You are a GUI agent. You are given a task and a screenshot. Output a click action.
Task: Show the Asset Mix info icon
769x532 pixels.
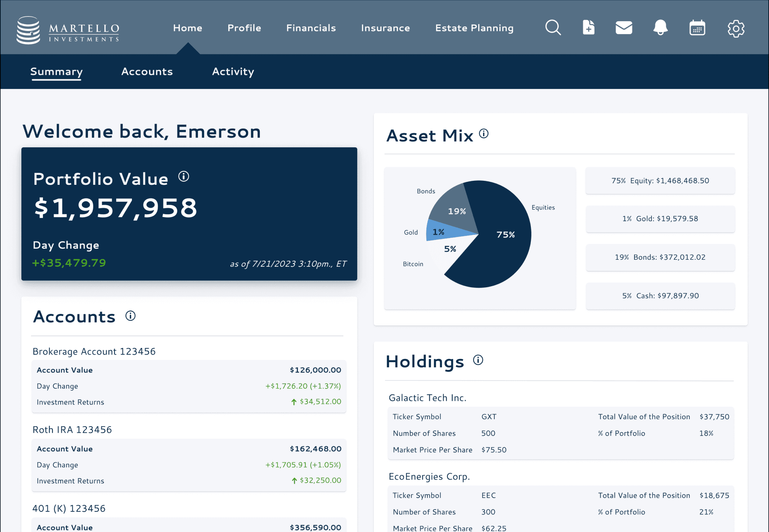(484, 134)
